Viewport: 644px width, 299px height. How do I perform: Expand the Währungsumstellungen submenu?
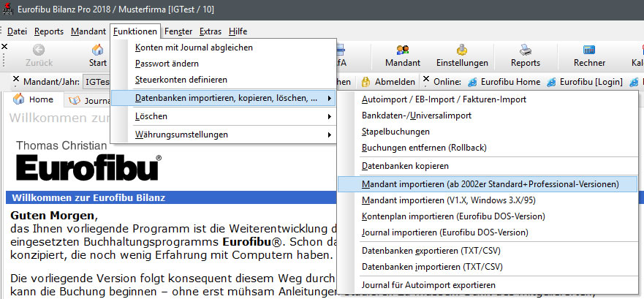click(224, 135)
